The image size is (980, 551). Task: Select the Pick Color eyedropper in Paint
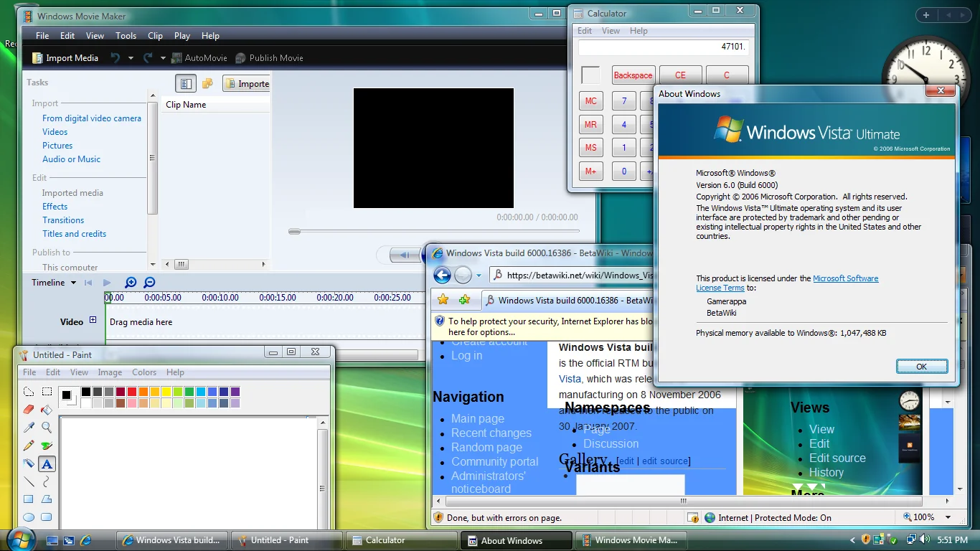[x=29, y=428]
